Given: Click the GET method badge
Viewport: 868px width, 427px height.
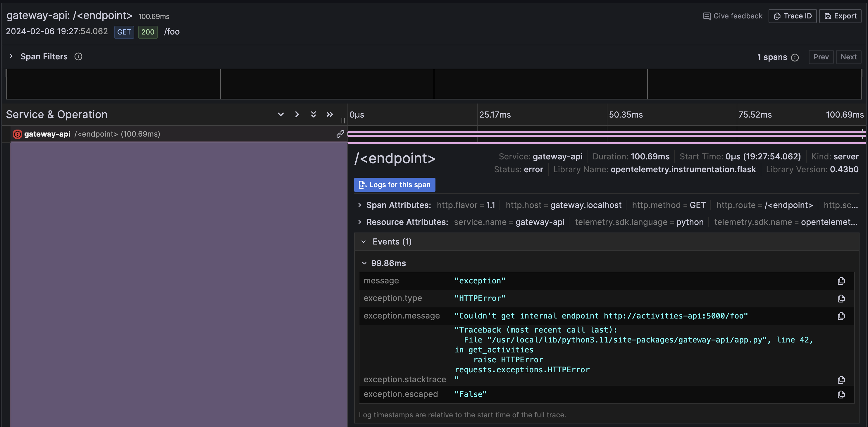Looking at the screenshot, I should point(124,32).
